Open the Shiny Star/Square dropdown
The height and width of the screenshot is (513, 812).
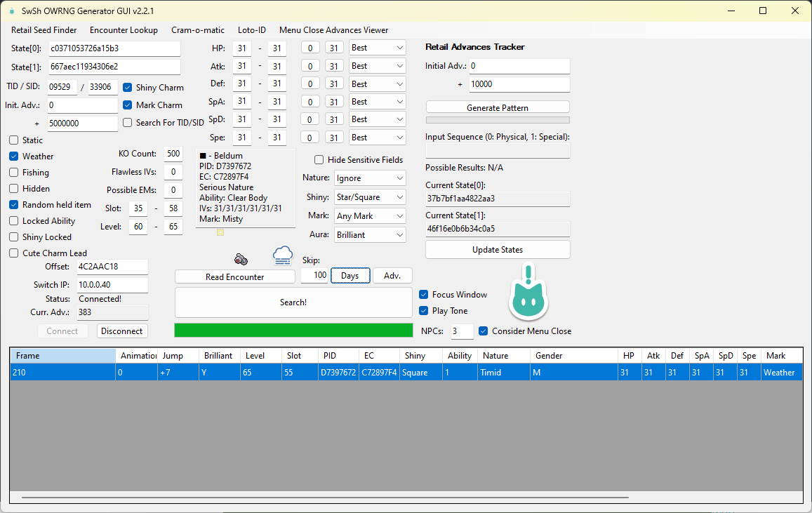pyautogui.click(x=370, y=197)
